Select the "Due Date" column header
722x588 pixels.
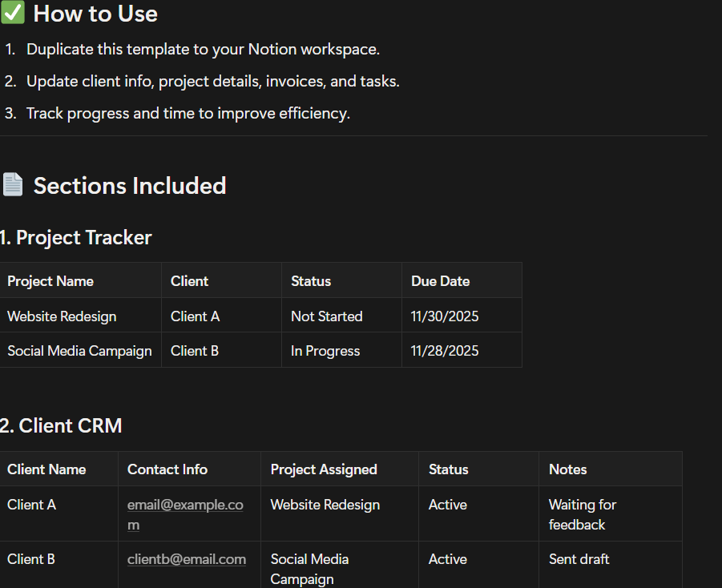click(462, 281)
